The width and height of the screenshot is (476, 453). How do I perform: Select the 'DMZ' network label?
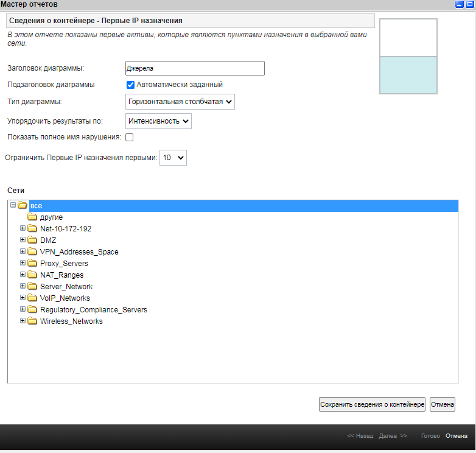[x=48, y=240]
